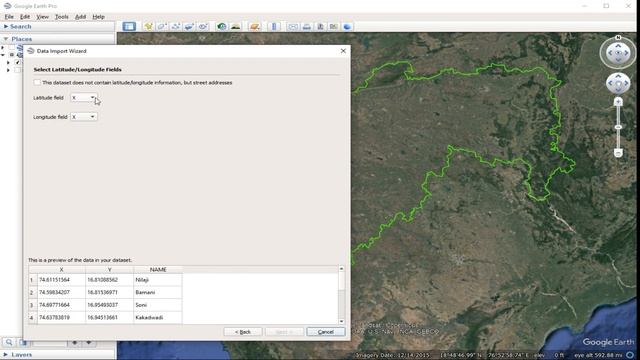Toggle sunlight across the landscape icon
Screen dimensions: 640x360
coord(236,27)
